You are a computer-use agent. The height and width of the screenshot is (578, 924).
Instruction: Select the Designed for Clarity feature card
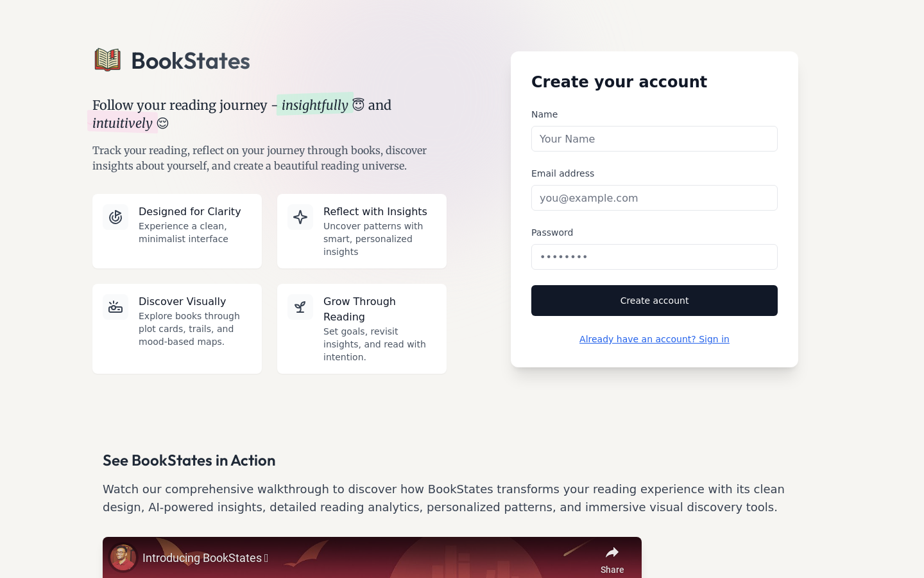coord(177,231)
